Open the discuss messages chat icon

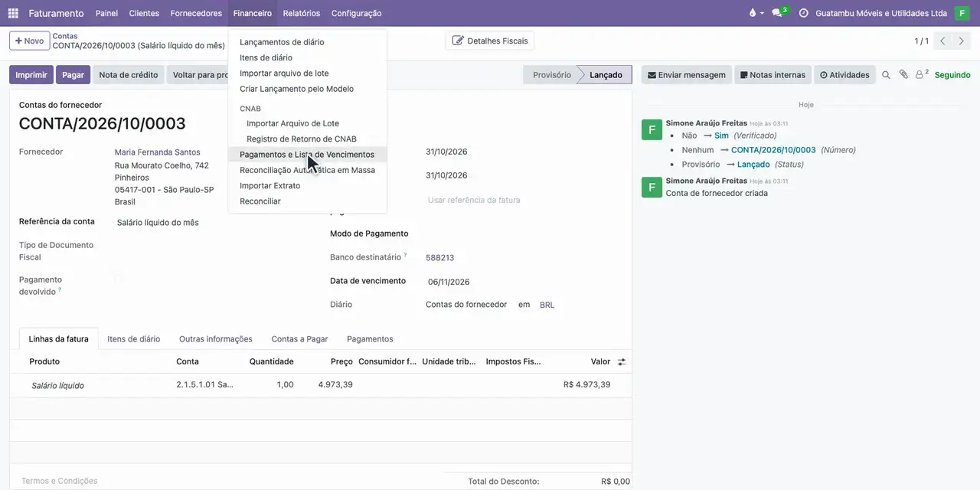pos(779,13)
